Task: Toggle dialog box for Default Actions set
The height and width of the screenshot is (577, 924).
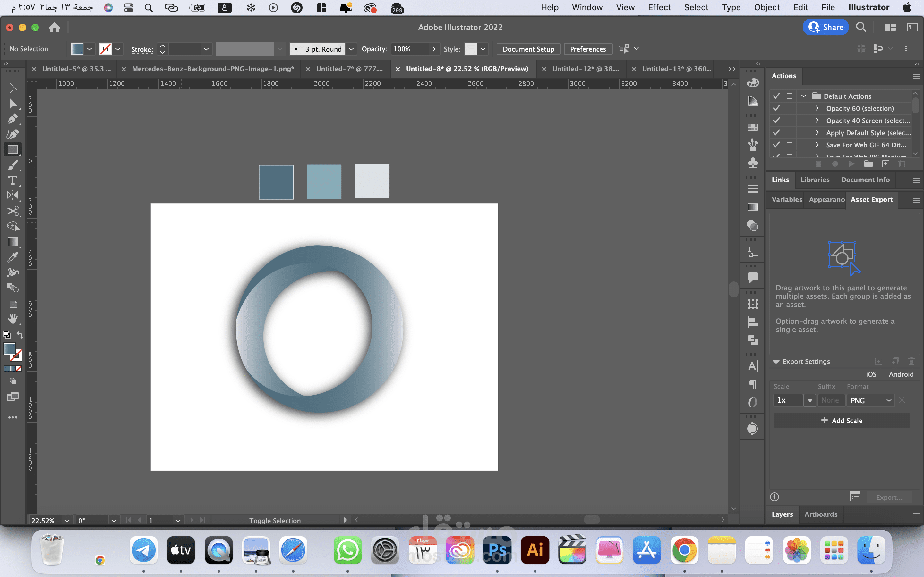Action: coord(790,96)
